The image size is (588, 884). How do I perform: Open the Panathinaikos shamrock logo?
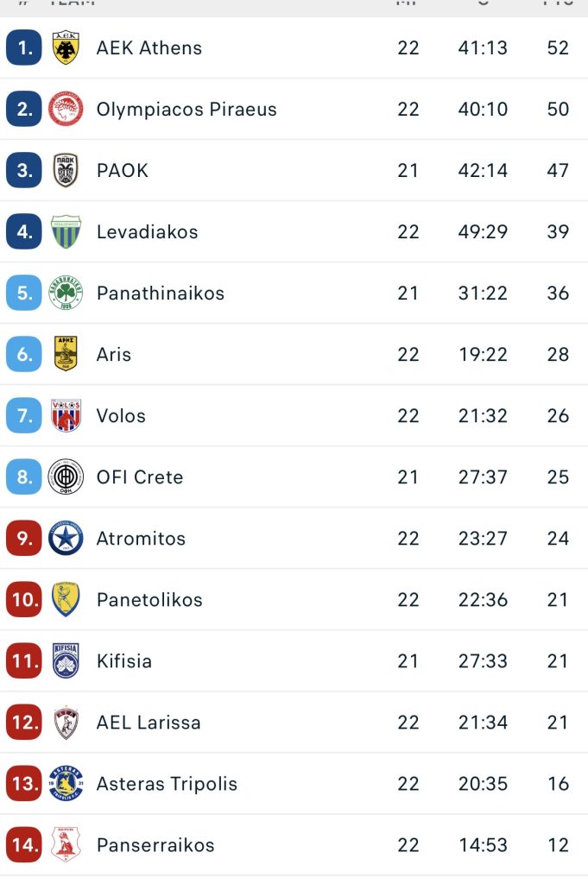pyautogui.click(x=66, y=294)
